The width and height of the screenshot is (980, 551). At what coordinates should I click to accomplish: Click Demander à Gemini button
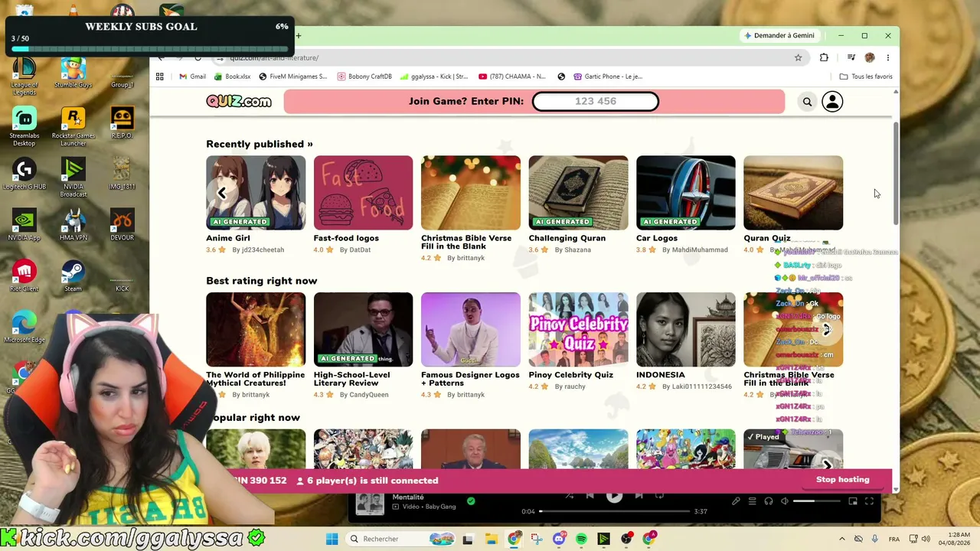pos(779,35)
